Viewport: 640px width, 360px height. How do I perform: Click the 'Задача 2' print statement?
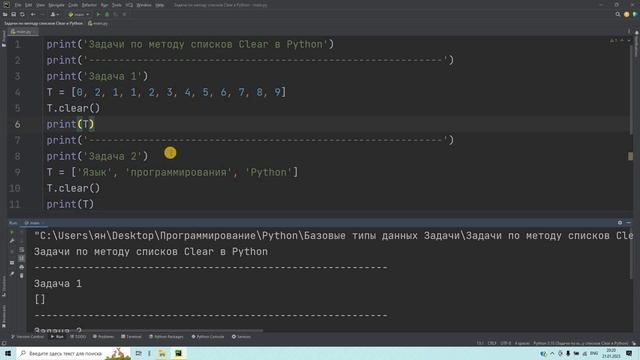tap(97, 156)
